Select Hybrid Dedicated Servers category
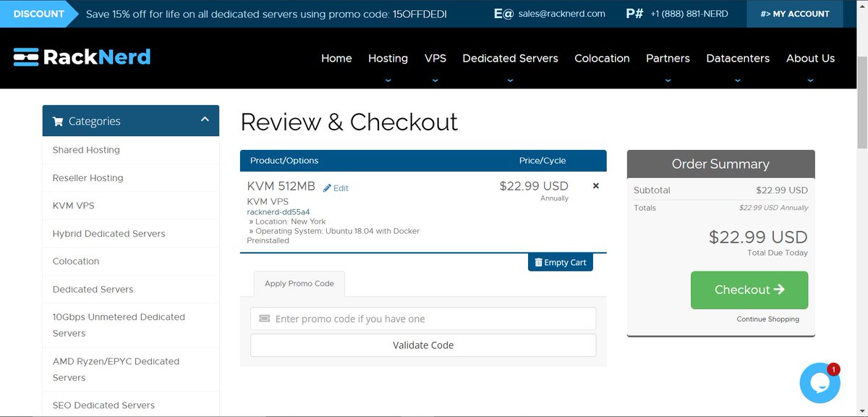Viewport: 868px width, 417px height. [x=109, y=234]
